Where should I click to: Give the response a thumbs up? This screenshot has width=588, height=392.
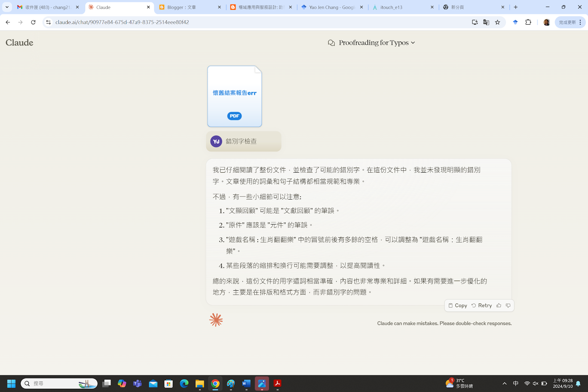499,305
